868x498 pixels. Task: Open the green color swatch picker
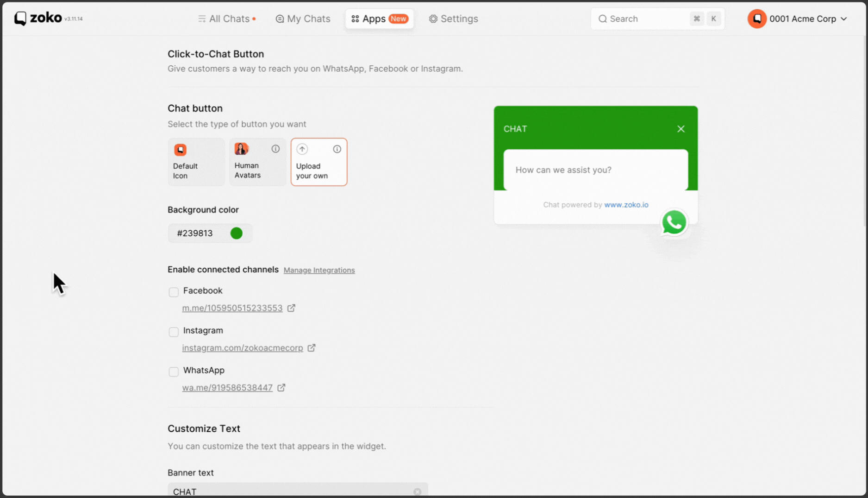tap(236, 233)
